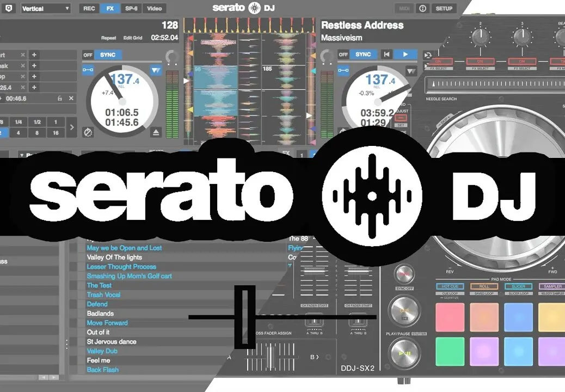Click the Q bubble icon beside Vertical
Image resolution: width=565 pixels, height=392 pixels.
tap(8, 8)
